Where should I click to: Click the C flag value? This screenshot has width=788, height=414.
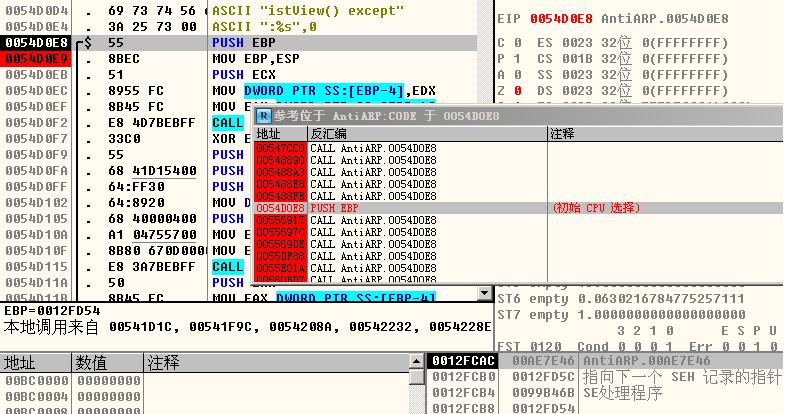(517, 43)
